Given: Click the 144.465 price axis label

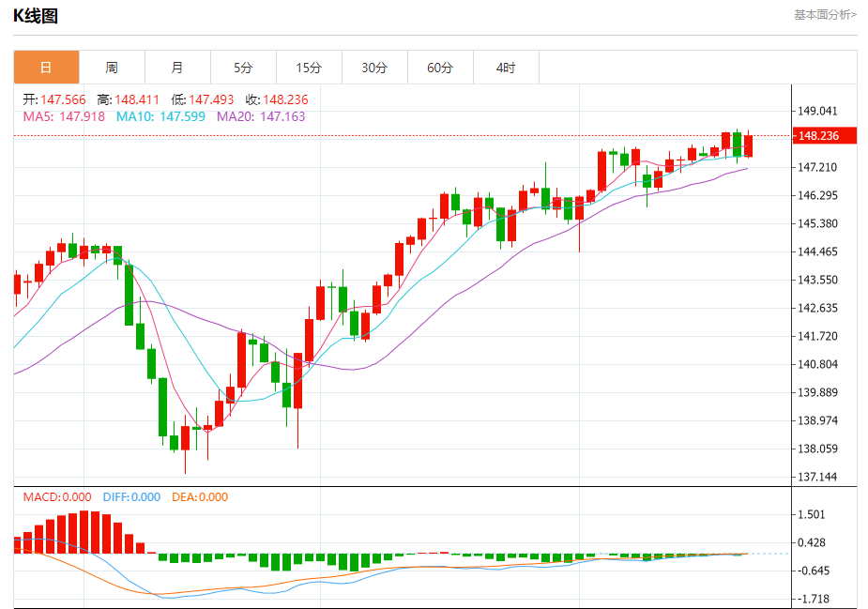Looking at the screenshot, I should pyautogui.click(x=817, y=251).
